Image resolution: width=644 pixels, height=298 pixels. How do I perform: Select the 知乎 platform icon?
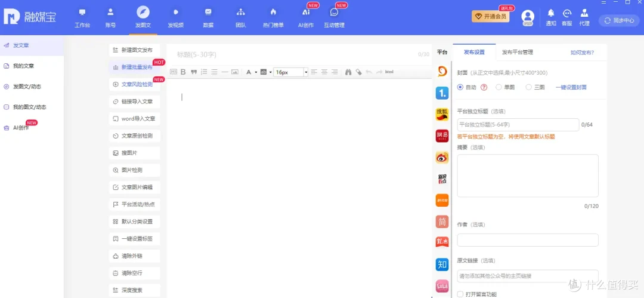[x=442, y=264]
